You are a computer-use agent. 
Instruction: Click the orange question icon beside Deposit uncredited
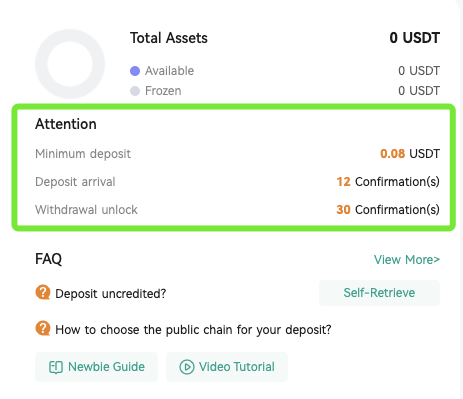pos(43,293)
